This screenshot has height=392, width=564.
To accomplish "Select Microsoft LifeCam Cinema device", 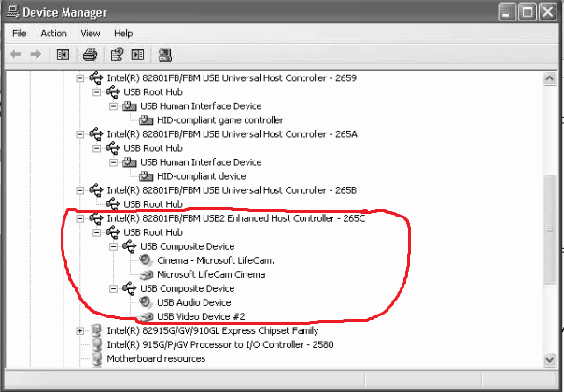I will pos(211,274).
